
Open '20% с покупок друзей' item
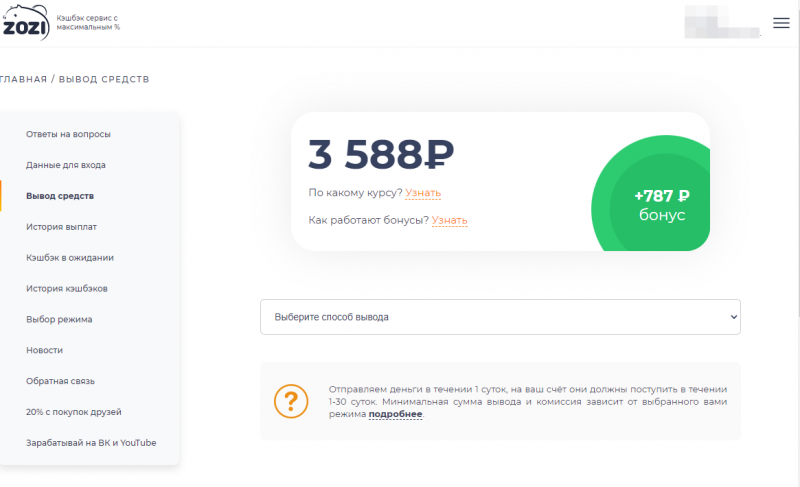click(x=72, y=412)
